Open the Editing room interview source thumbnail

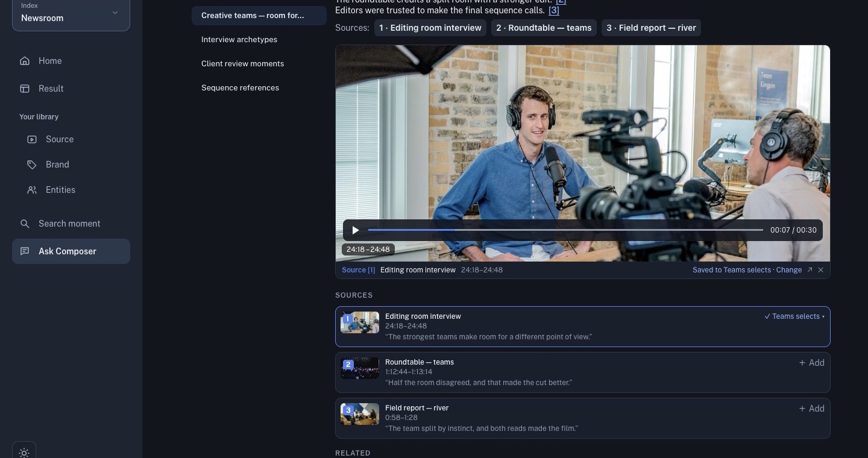pos(360,322)
